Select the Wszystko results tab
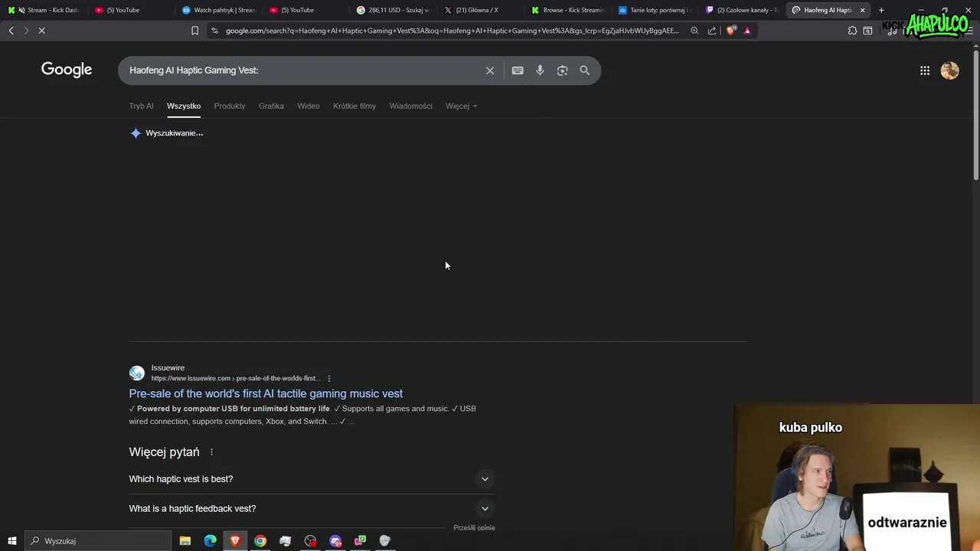Image resolution: width=980 pixels, height=551 pixels. pyautogui.click(x=184, y=106)
